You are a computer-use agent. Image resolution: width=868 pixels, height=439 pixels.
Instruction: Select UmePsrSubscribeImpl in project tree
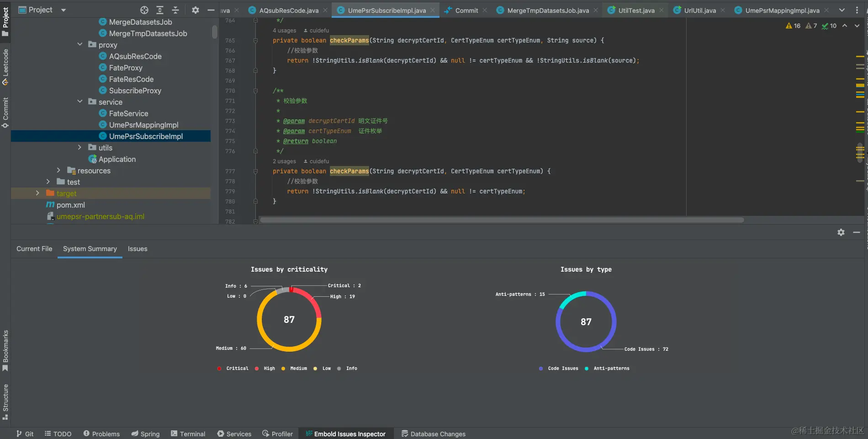146,136
